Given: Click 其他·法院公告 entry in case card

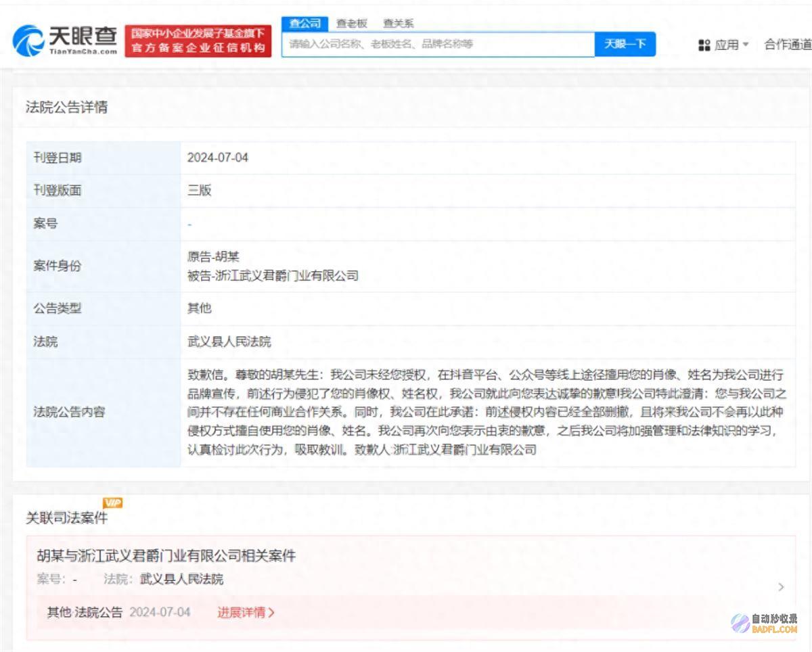Looking at the screenshot, I should (85, 612).
